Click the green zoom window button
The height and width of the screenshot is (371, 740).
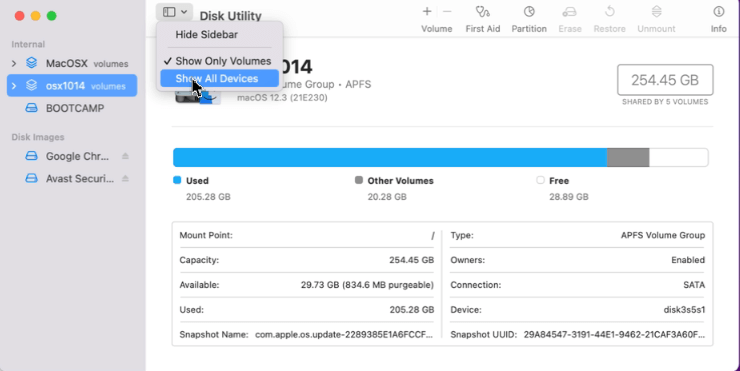51,16
